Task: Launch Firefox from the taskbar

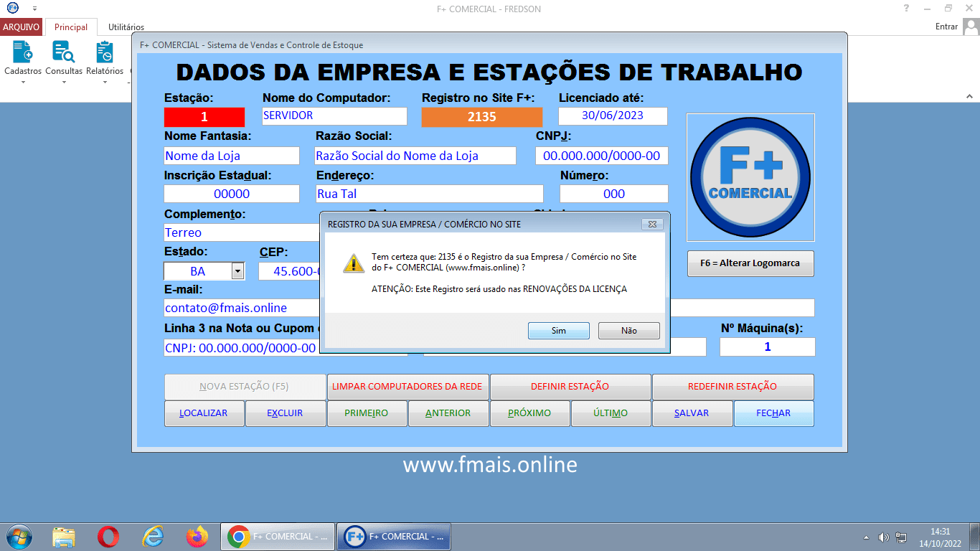Action: (197, 536)
